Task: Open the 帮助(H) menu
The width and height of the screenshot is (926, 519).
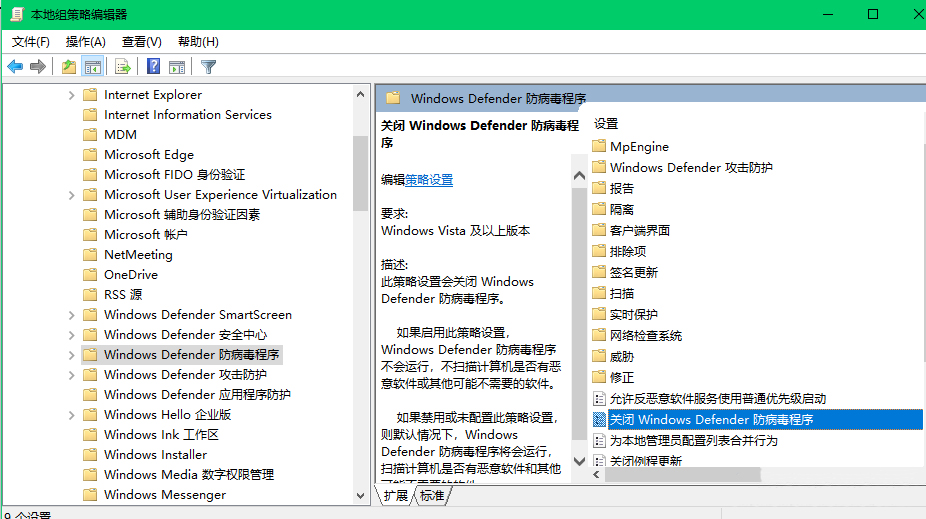Action: (x=198, y=42)
